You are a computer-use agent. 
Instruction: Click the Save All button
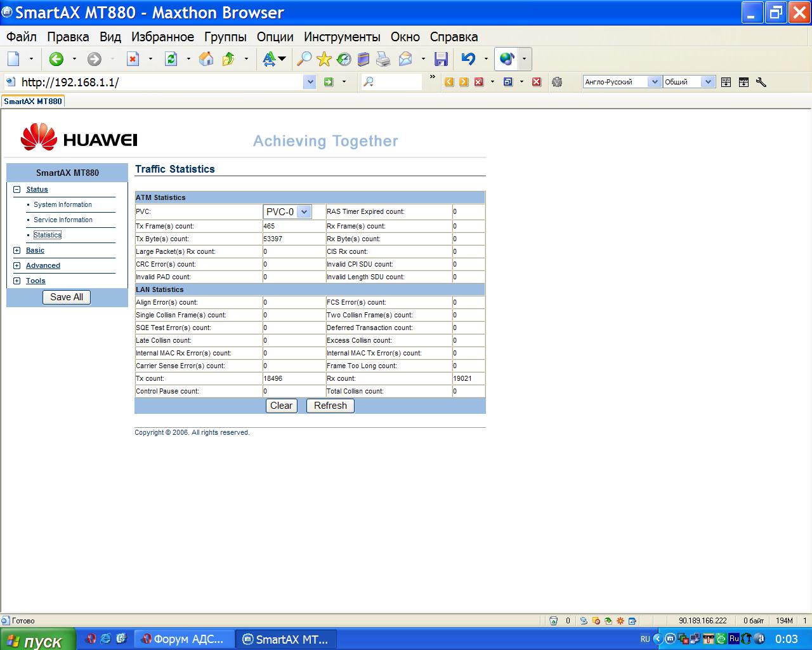(67, 297)
